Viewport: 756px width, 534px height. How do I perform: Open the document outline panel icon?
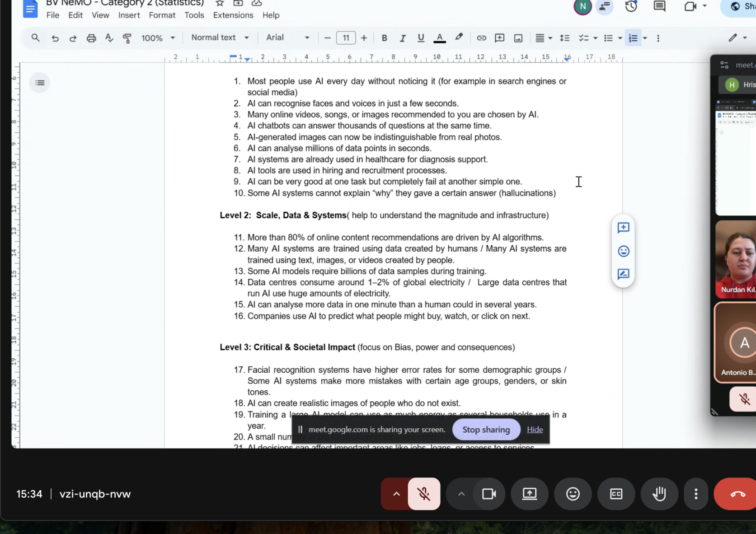pos(40,83)
